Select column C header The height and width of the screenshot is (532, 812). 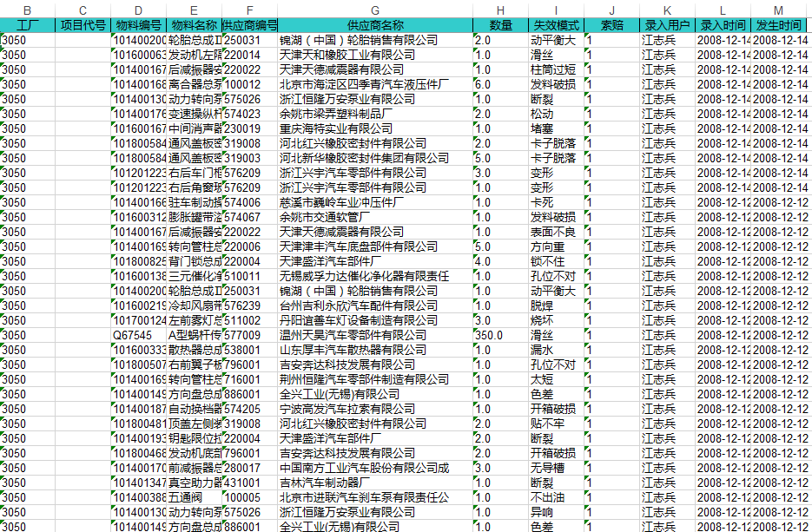click(x=83, y=11)
